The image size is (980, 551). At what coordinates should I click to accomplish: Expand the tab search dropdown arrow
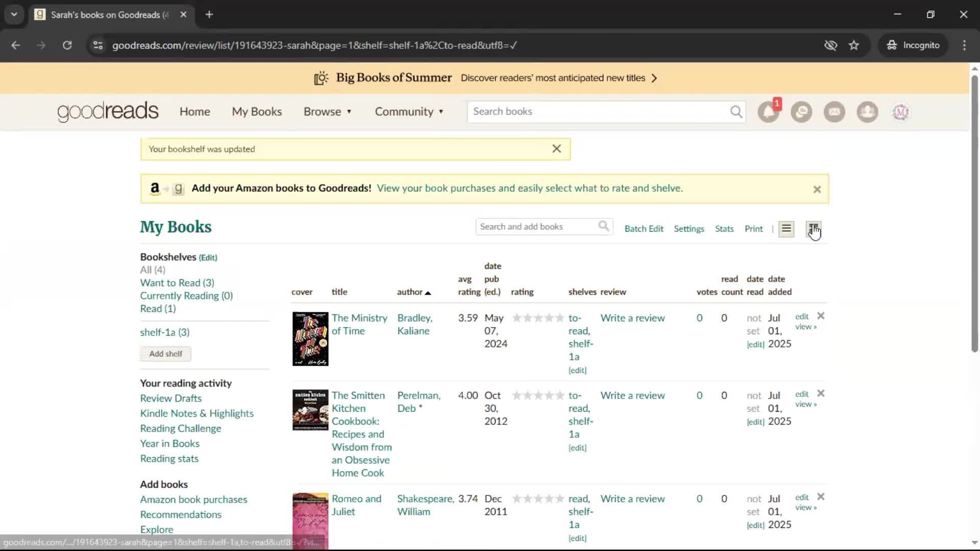(x=14, y=14)
